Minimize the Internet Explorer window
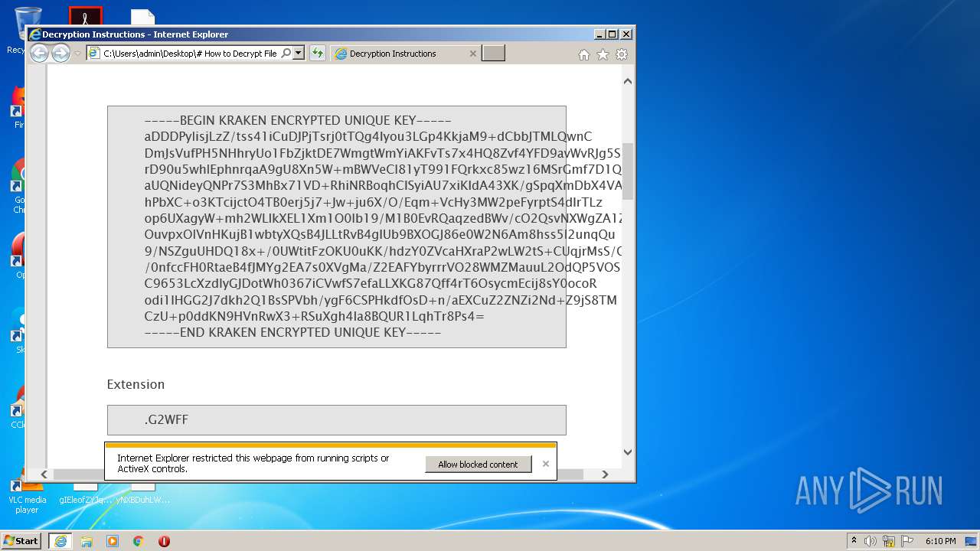Screen dimensions: 980x551 tap(599, 34)
